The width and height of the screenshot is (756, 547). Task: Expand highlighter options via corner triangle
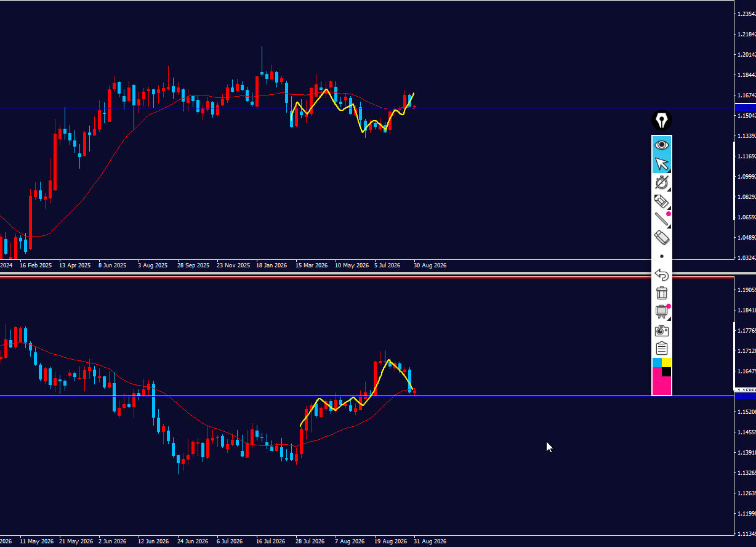click(669, 208)
